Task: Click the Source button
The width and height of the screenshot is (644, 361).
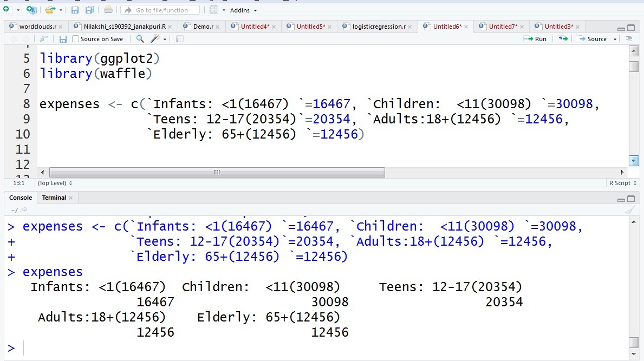Action: click(x=593, y=39)
